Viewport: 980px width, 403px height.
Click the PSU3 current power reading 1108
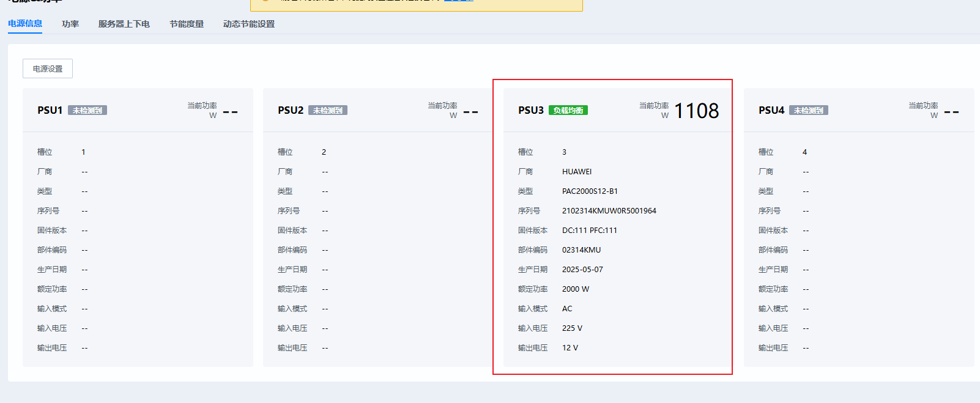coord(696,111)
